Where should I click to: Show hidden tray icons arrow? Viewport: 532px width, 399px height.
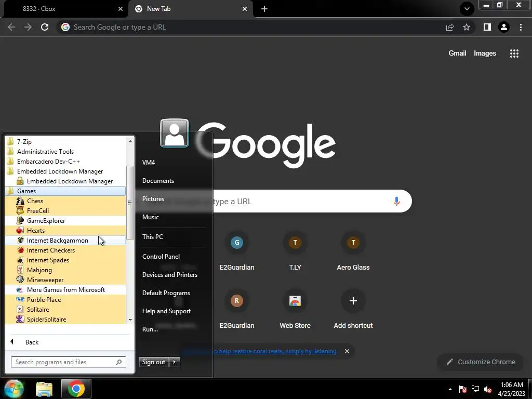point(450,389)
